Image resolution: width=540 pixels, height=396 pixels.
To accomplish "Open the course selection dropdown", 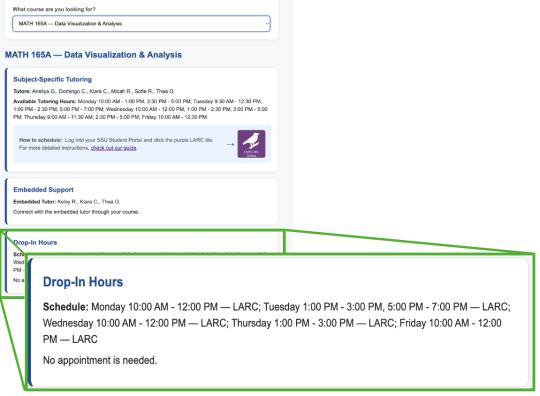I will [141, 23].
